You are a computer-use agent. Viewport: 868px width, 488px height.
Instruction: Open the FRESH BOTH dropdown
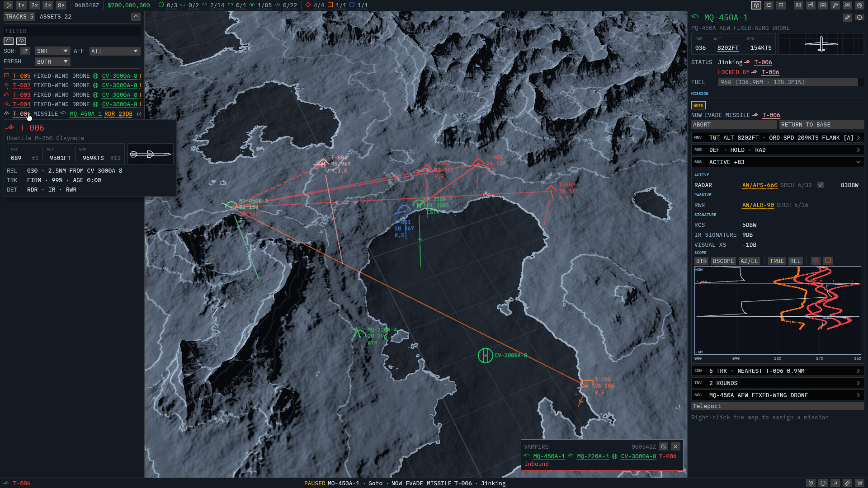[x=52, y=61]
